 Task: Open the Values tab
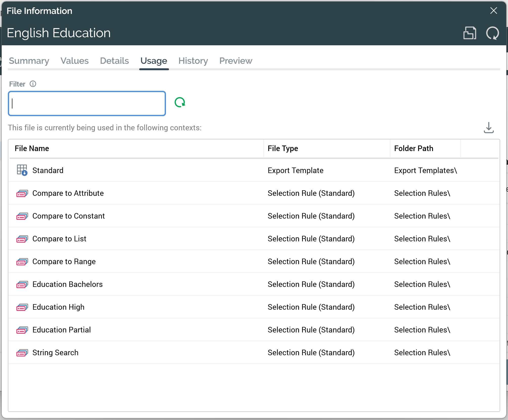[74, 61]
